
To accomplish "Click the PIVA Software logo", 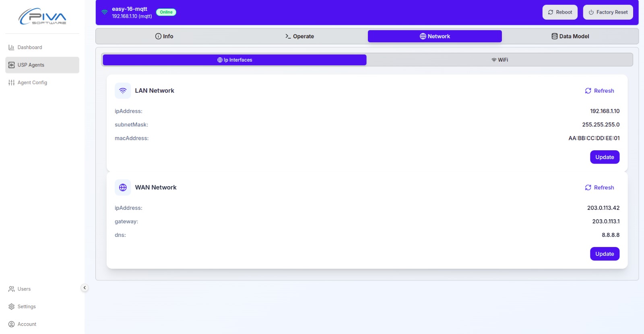I will click(x=42, y=17).
